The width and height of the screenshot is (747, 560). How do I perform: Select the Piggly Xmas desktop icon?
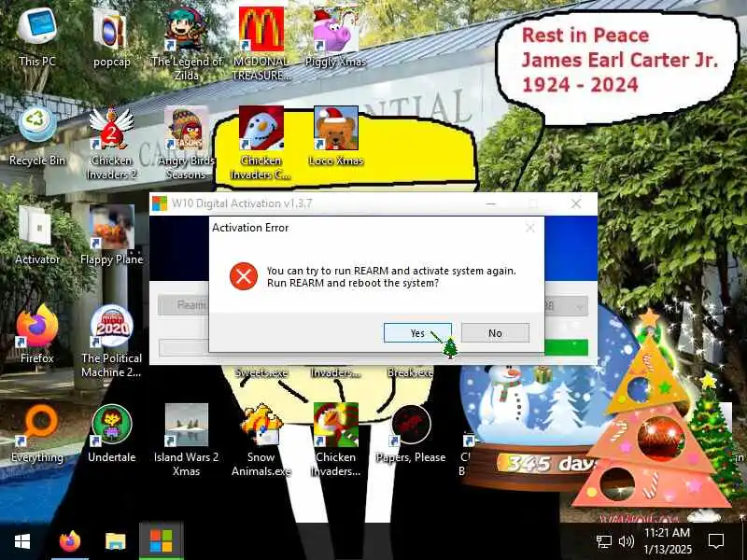335,36
